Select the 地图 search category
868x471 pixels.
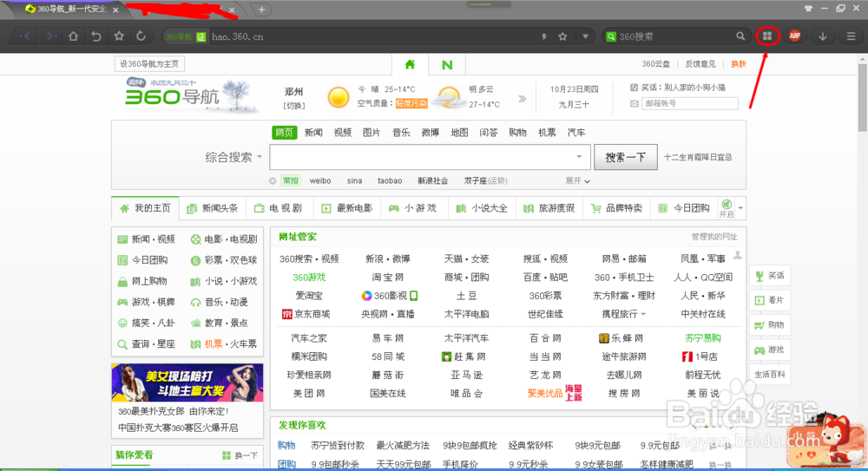[x=459, y=133]
